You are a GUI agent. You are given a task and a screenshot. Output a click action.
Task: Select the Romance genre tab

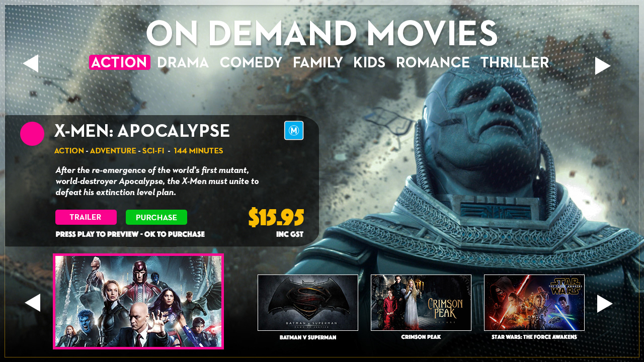(x=433, y=62)
